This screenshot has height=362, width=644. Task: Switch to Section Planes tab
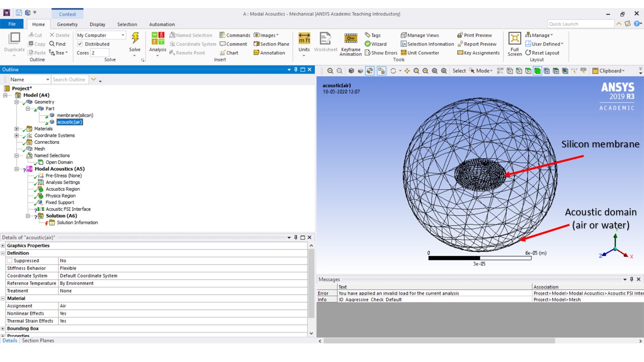[x=38, y=340]
